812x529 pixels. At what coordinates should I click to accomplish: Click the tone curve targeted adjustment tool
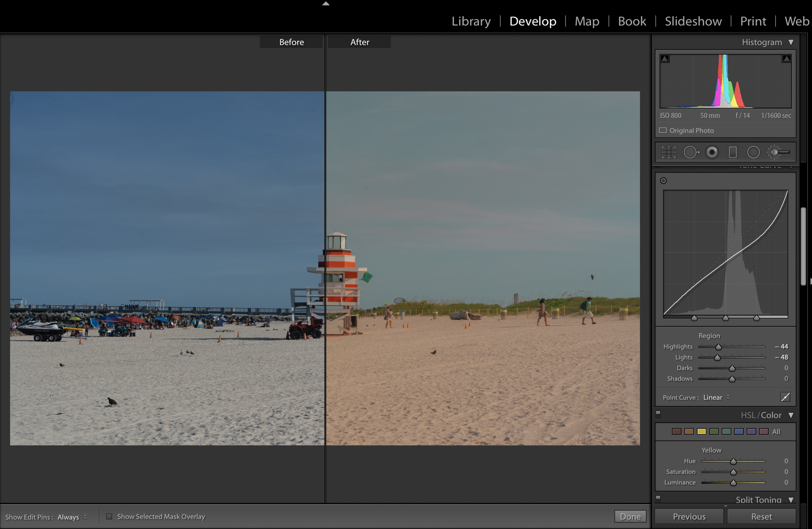663,181
